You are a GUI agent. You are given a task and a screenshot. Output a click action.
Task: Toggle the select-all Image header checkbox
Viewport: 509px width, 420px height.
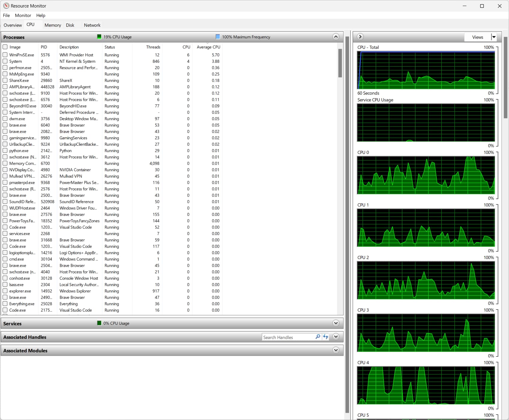(5, 47)
